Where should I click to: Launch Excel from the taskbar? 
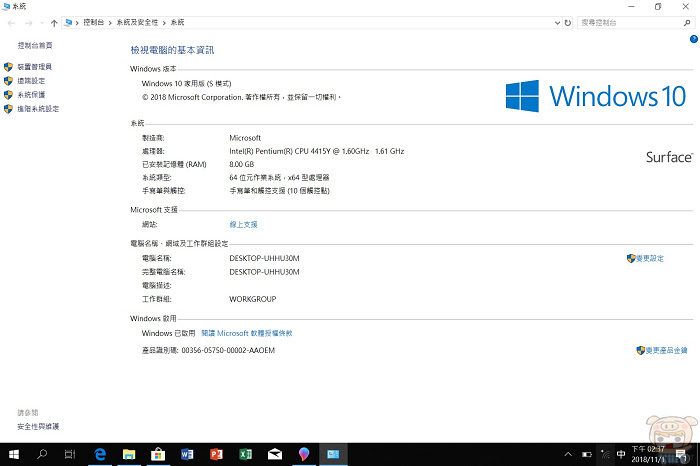pos(246,454)
